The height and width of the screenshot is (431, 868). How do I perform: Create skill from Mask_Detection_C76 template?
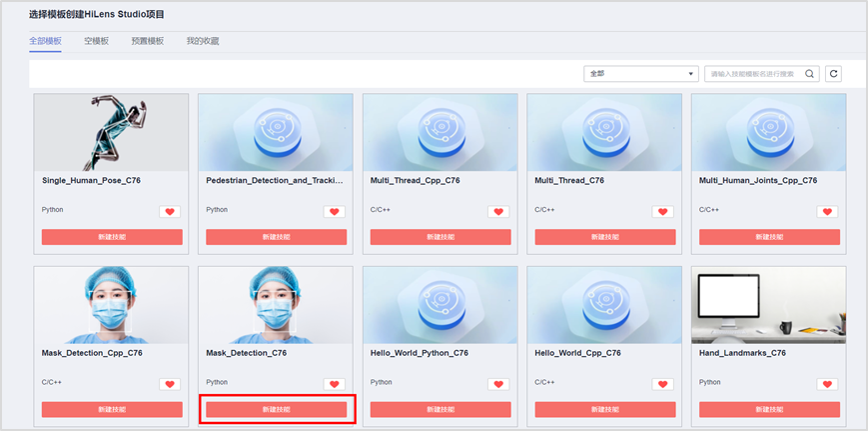[x=277, y=409]
